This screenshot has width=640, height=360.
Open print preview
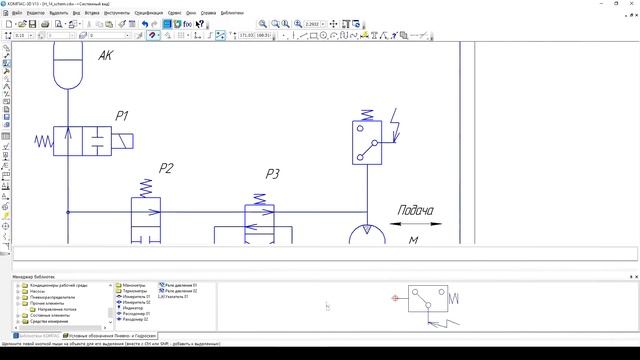point(58,24)
